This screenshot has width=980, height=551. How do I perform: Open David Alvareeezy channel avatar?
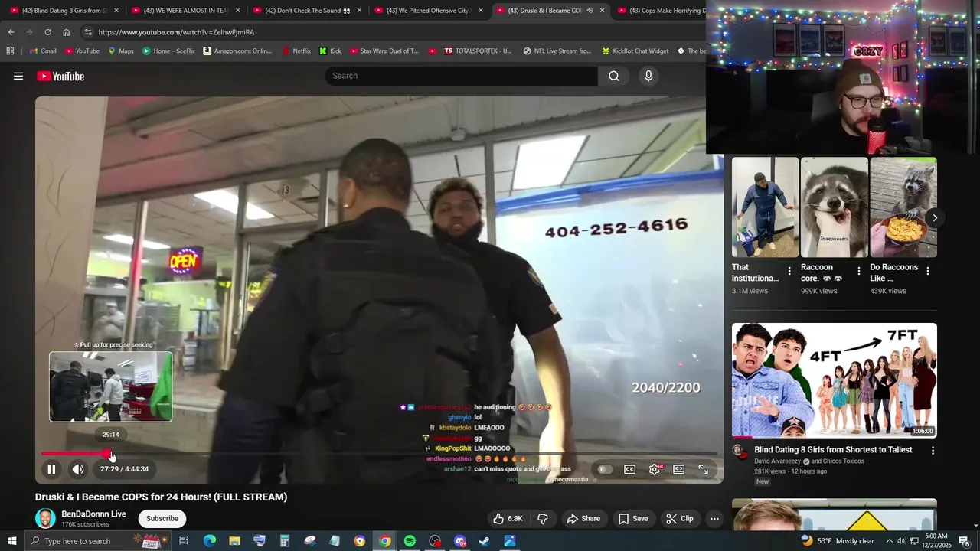coord(740,451)
